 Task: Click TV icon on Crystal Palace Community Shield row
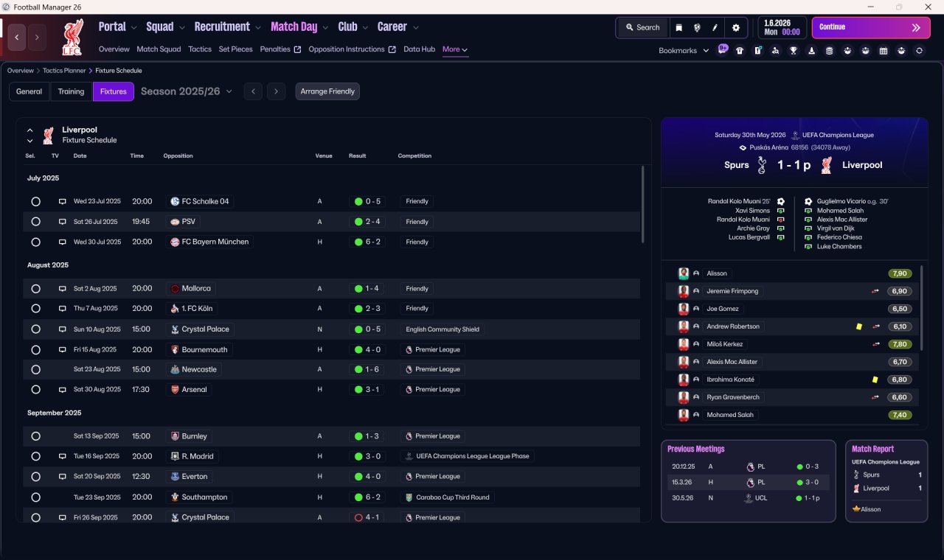tap(63, 329)
